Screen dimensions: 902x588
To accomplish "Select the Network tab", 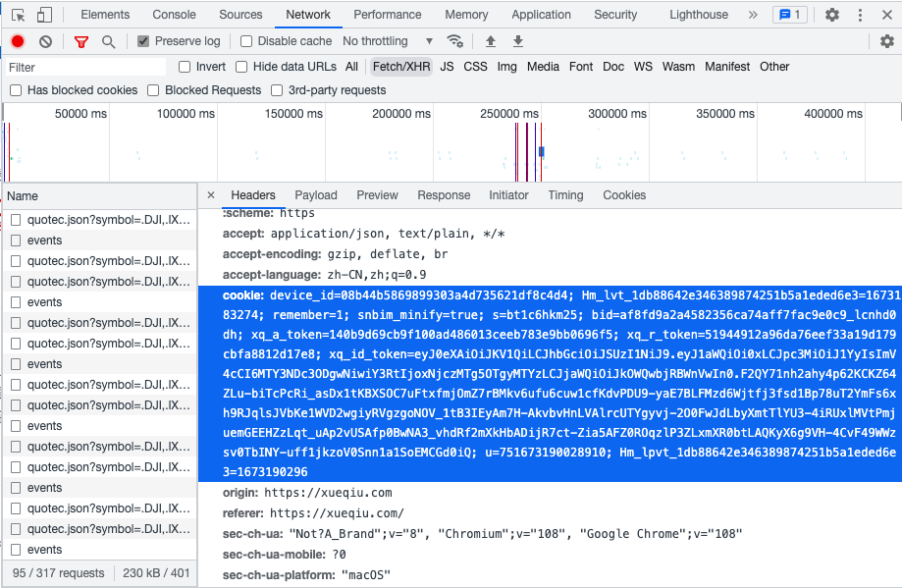I will [308, 15].
